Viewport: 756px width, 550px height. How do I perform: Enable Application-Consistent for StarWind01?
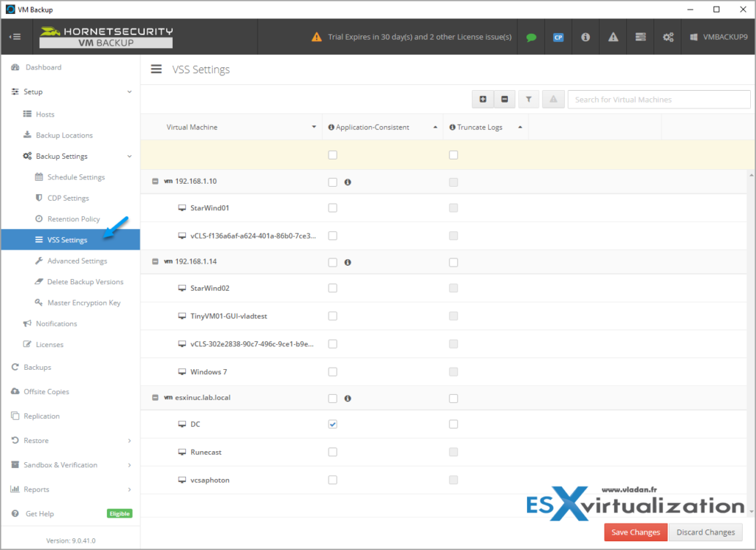pos(332,207)
